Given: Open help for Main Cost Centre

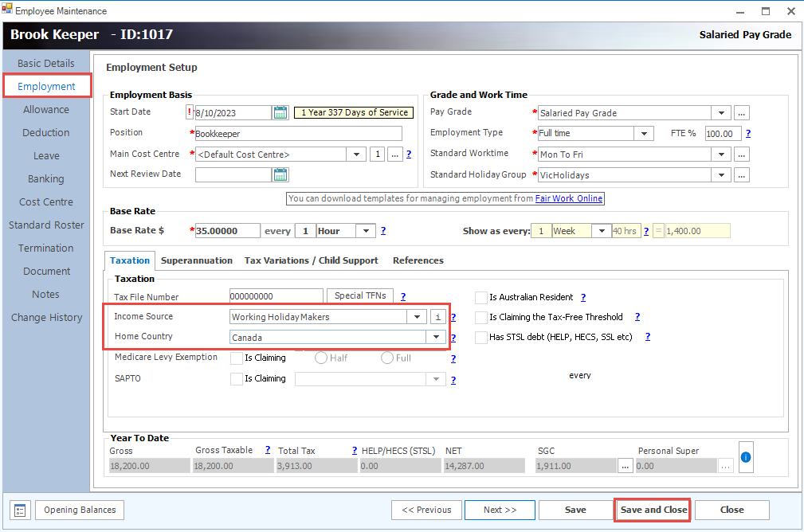Looking at the screenshot, I should click(x=409, y=154).
